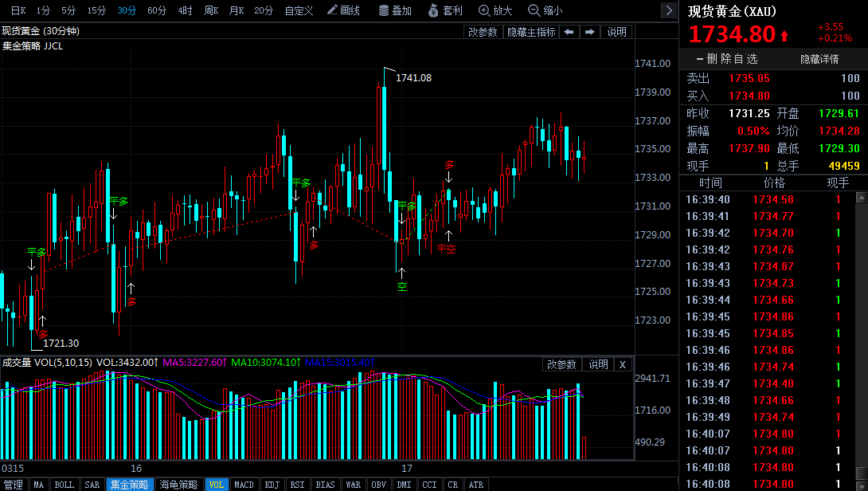
Task: Close the volume indicator panel X
Action: 622,364
